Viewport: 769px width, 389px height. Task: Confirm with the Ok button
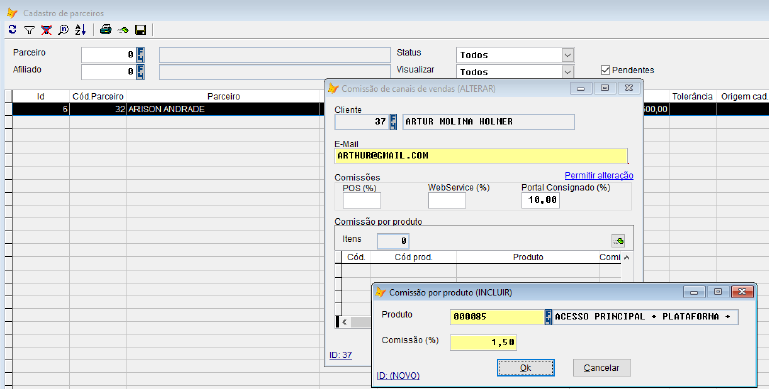[526, 367]
